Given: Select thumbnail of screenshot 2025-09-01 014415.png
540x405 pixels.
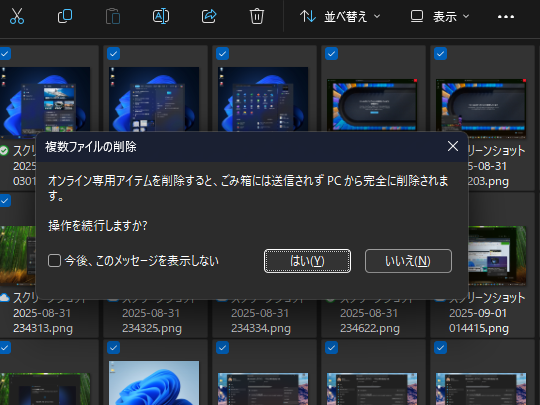Looking at the screenshot, I should pos(497,255).
